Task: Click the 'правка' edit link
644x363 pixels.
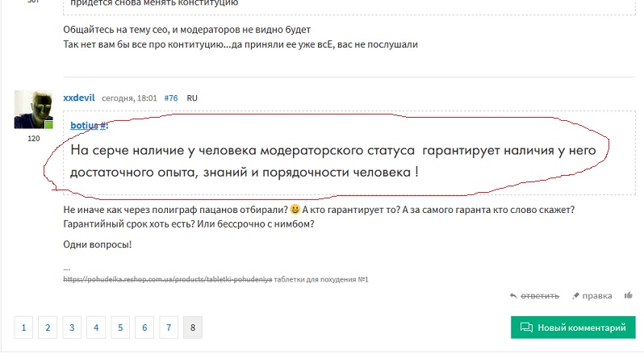Action: tap(596, 296)
